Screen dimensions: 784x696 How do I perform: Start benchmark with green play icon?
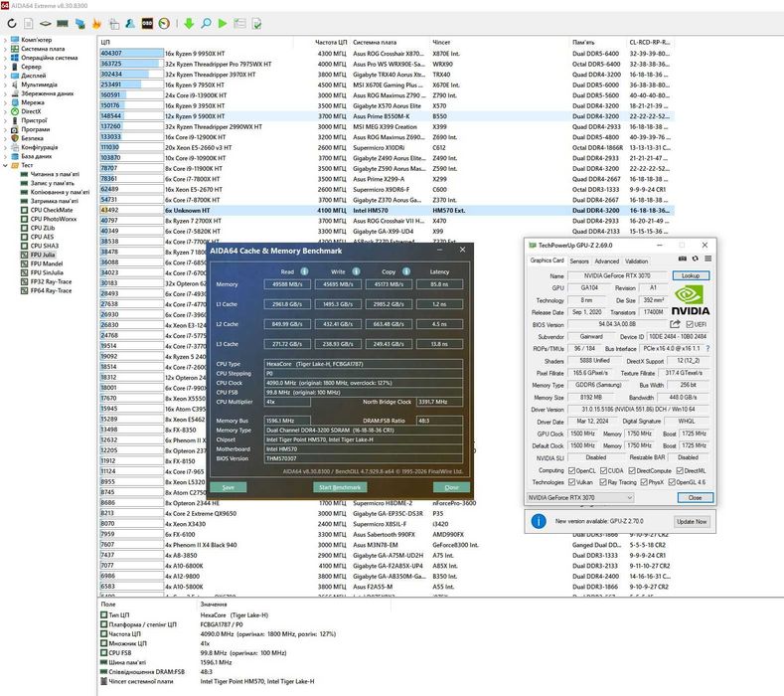pyautogui.click(x=223, y=24)
